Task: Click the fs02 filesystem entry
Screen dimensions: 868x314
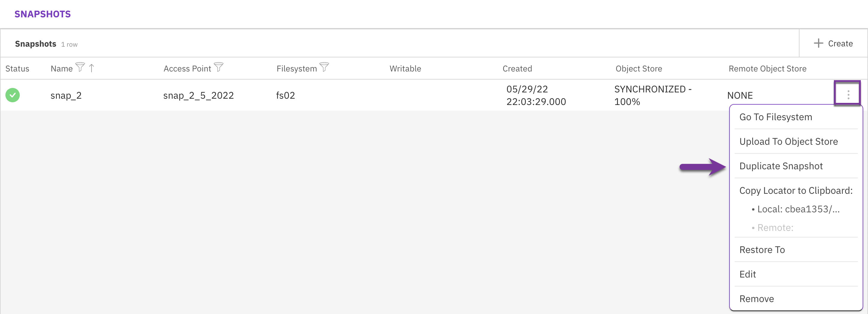Action: [285, 95]
